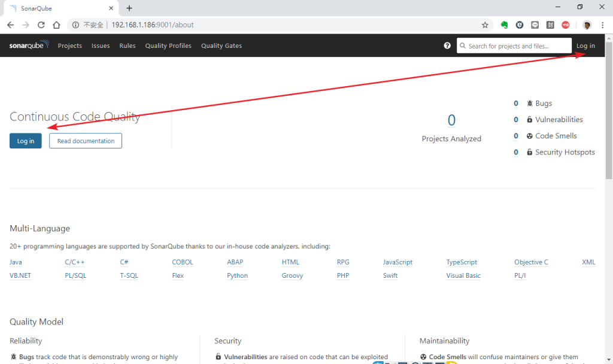
Task: Click the address bar URL
Action: pos(153,25)
